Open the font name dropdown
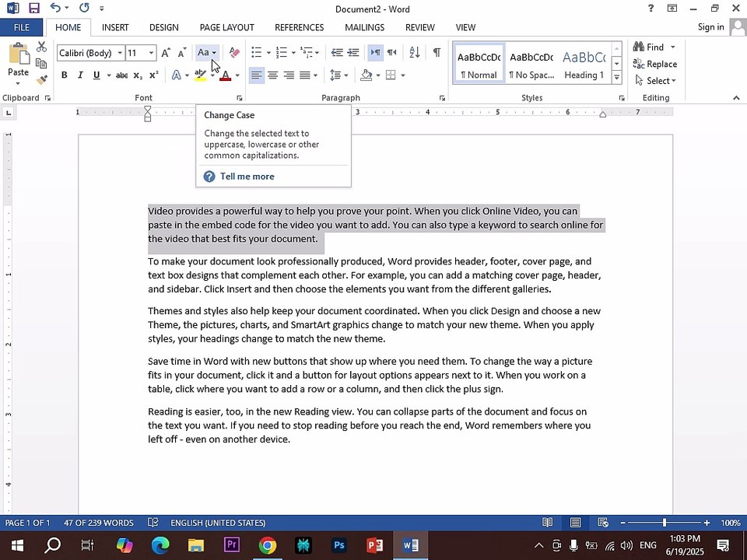747x560 pixels. click(120, 53)
